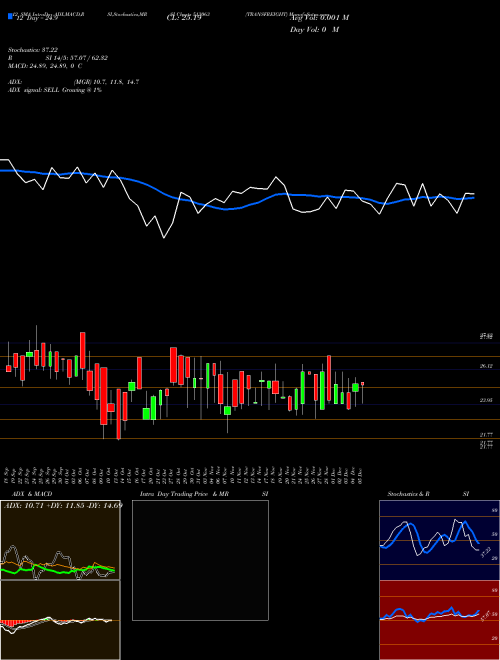Click the 'CL: 25.19' close price text
500x660 pixels.
pos(184,18)
